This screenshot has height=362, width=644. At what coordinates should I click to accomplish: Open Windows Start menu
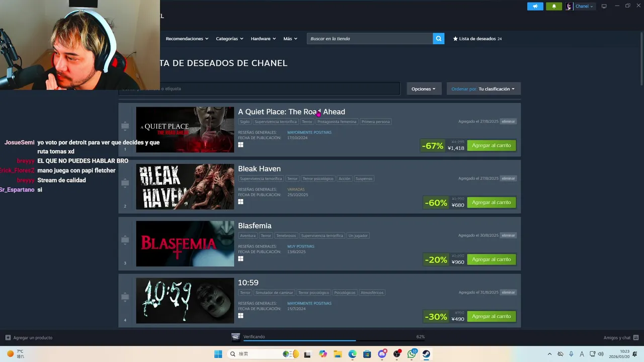pyautogui.click(x=218, y=354)
